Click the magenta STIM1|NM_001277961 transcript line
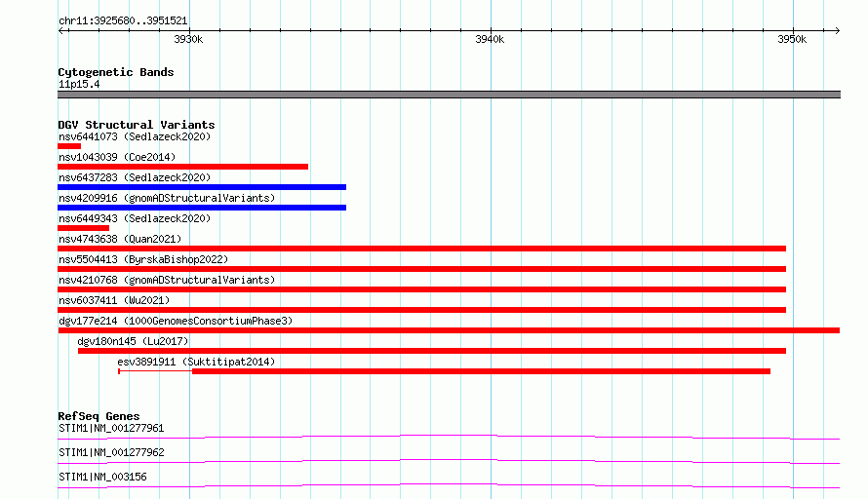 (x=449, y=437)
